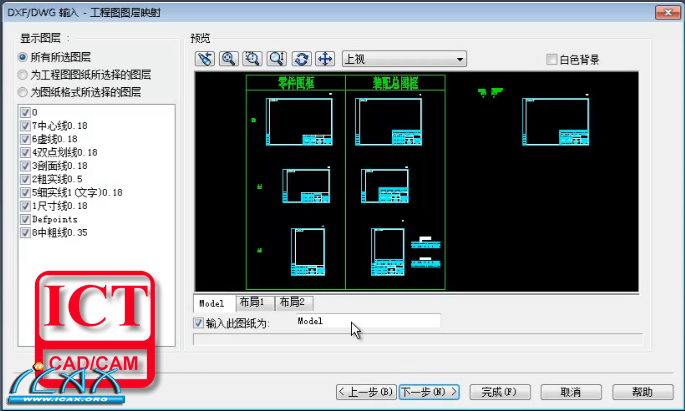Image resolution: width=685 pixels, height=411 pixels.
Task: Select the zoom in/out magnifier tool
Action: click(x=277, y=59)
